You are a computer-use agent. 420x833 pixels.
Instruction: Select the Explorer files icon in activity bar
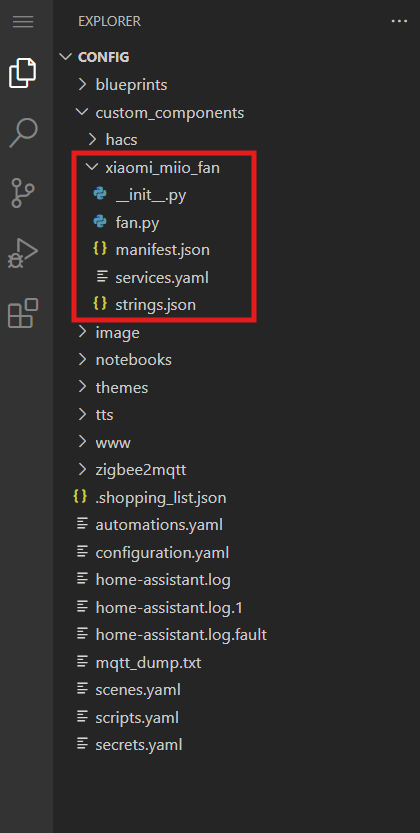(x=23, y=73)
